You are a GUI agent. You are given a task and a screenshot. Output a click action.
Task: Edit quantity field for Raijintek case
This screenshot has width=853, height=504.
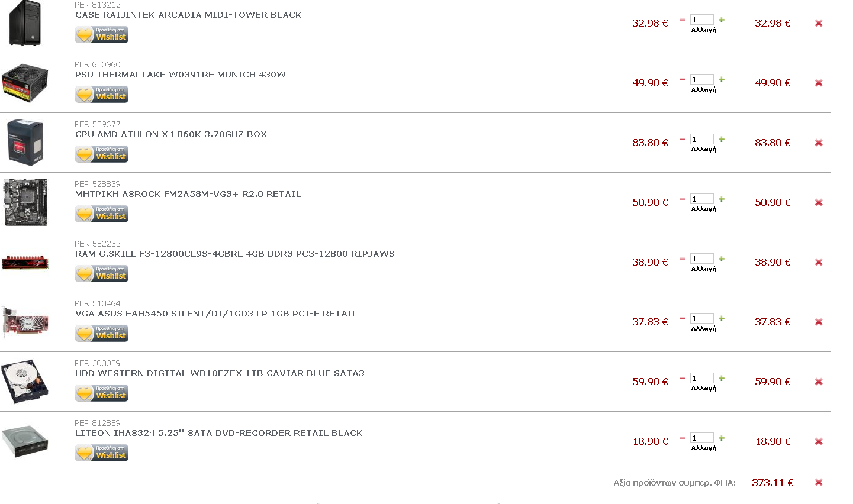click(x=701, y=20)
